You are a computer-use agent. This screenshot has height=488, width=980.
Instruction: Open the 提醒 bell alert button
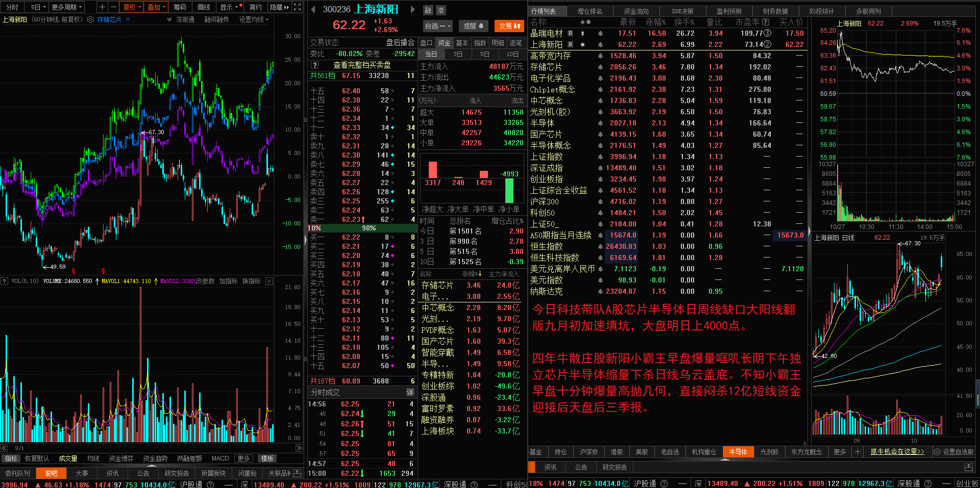pyautogui.click(x=474, y=26)
